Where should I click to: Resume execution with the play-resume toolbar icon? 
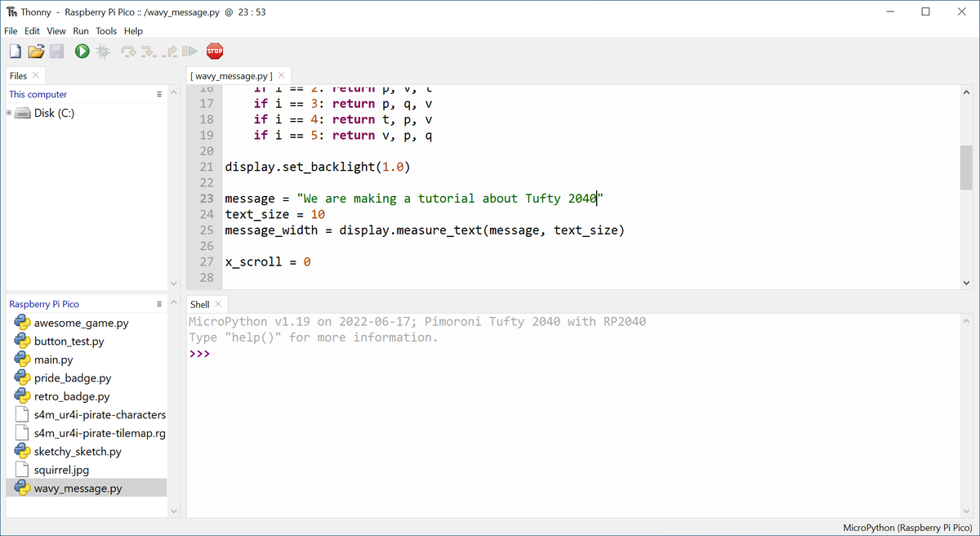click(189, 51)
